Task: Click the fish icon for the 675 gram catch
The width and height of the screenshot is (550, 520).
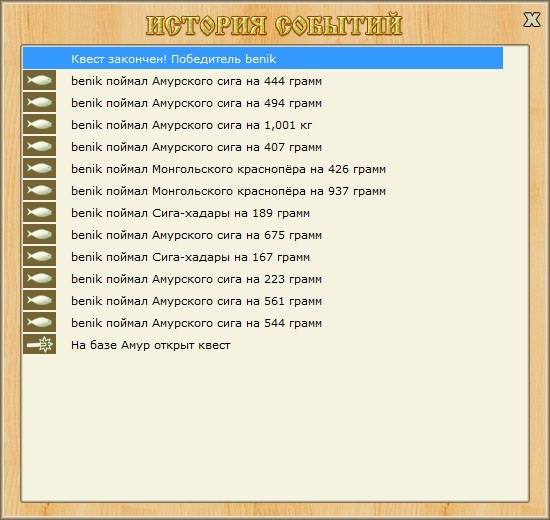Action: [x=39, y=234]
